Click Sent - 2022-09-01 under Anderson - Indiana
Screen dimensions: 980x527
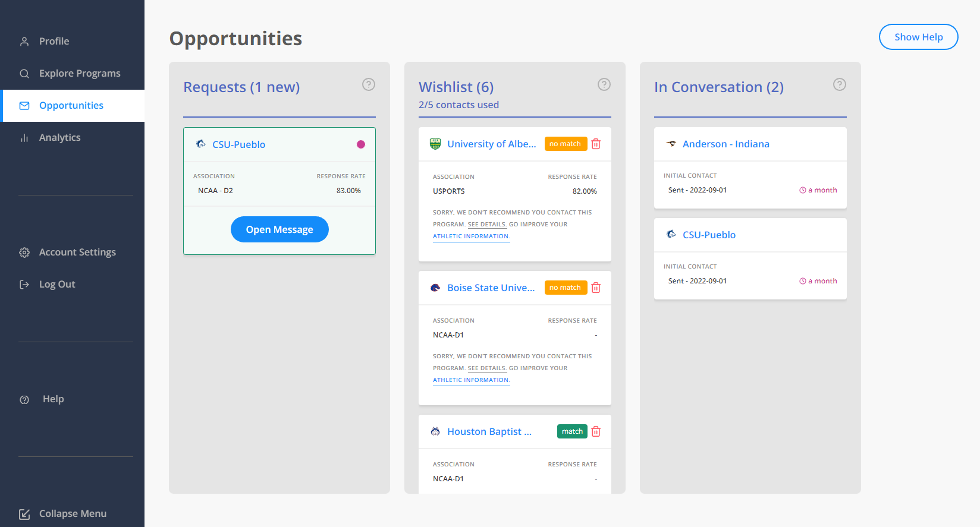[x=698, y=190]
